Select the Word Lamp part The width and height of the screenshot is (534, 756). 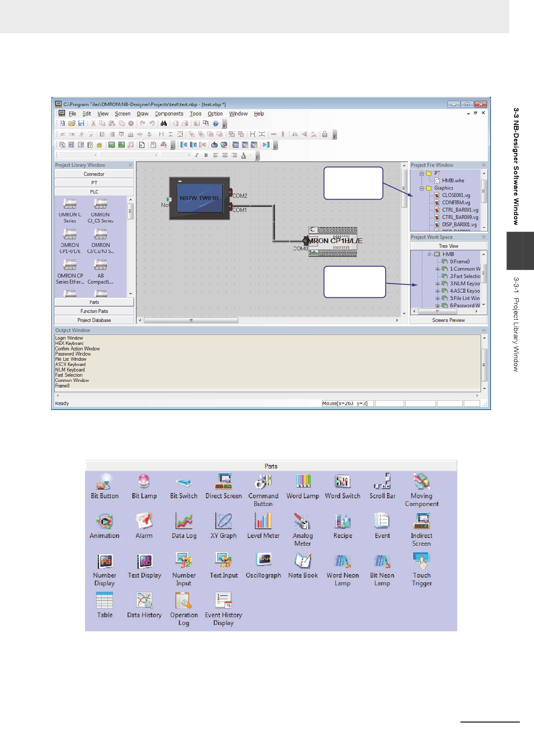pos(303,487)
